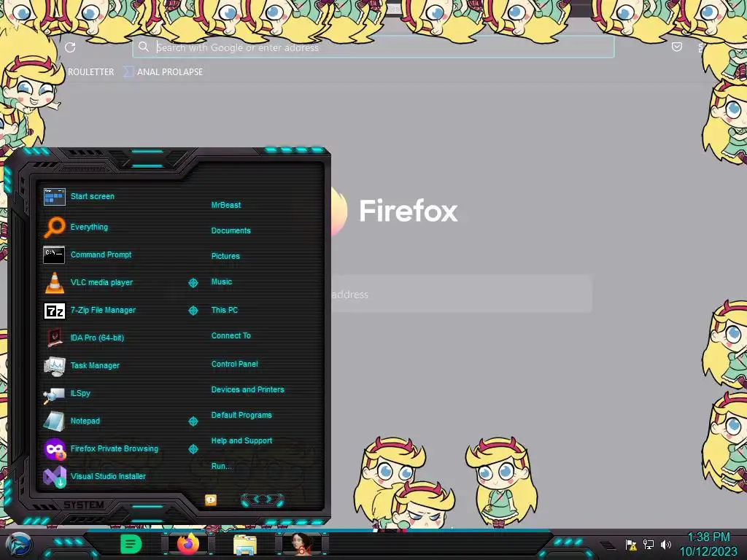Viewport: 747px width, 560px height.
Task: Click the start menu power arrows button
Action: (263, 499)
